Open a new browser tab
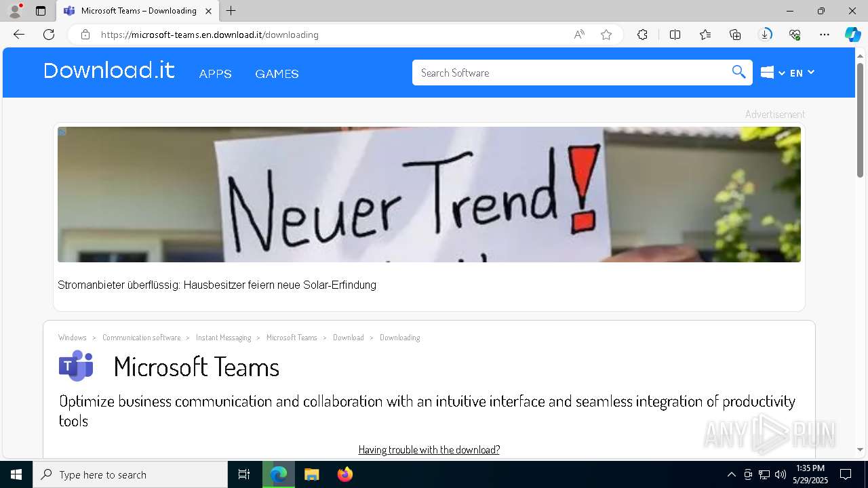 pyautogui.click(x=231, y=11)
